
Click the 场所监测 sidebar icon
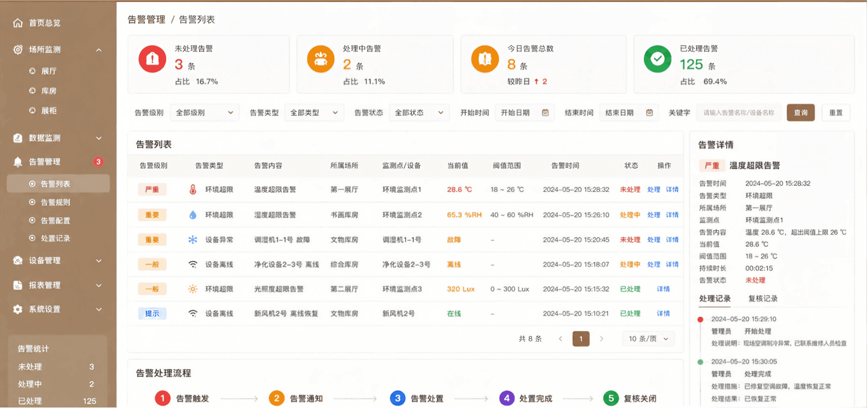pos(18,50)
